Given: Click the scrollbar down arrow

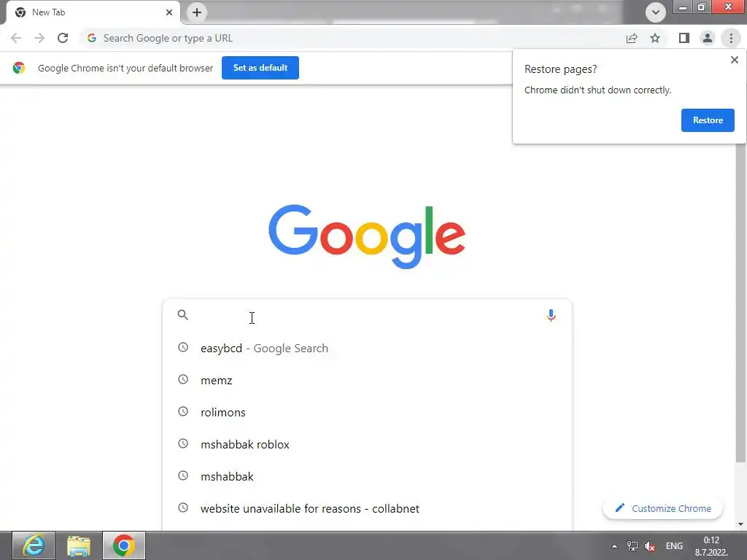Looking at the screenshot, I should tap(740, 524).
